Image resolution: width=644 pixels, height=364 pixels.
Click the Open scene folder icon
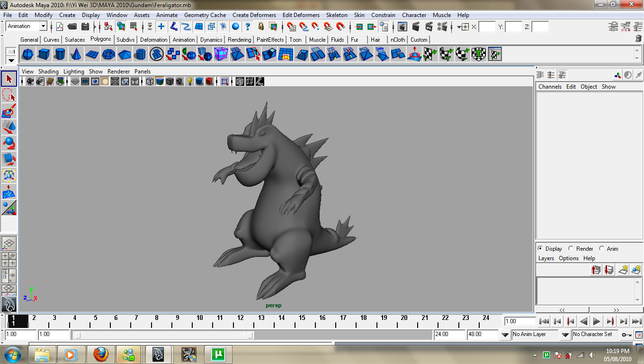point(72,27)
